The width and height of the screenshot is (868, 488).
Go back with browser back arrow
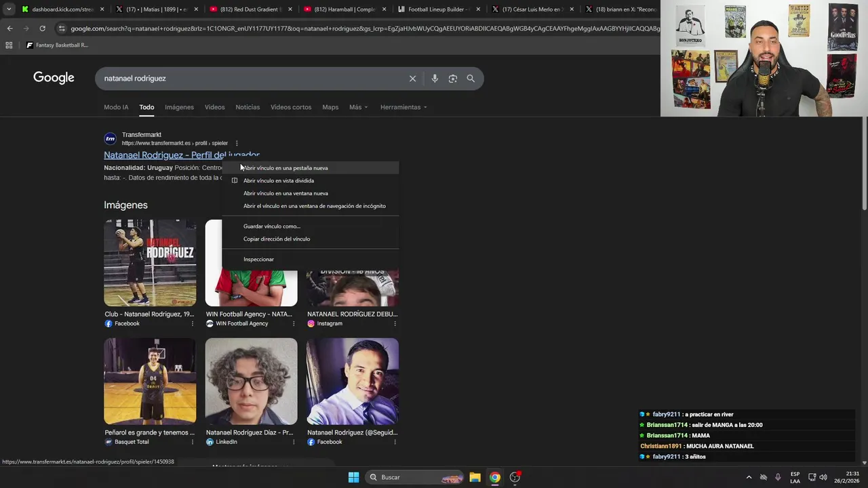9,28
